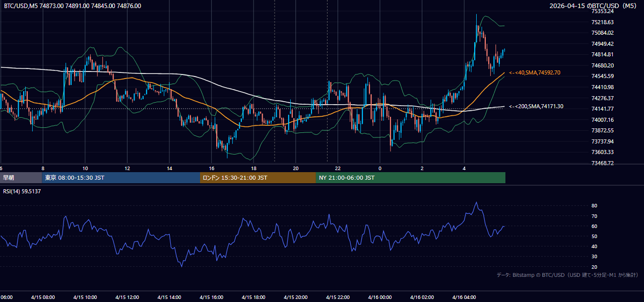Click price axis value 74141.77
Image resolution: width=644 pixels, height=302 pixels.
(x=602, y=109)
